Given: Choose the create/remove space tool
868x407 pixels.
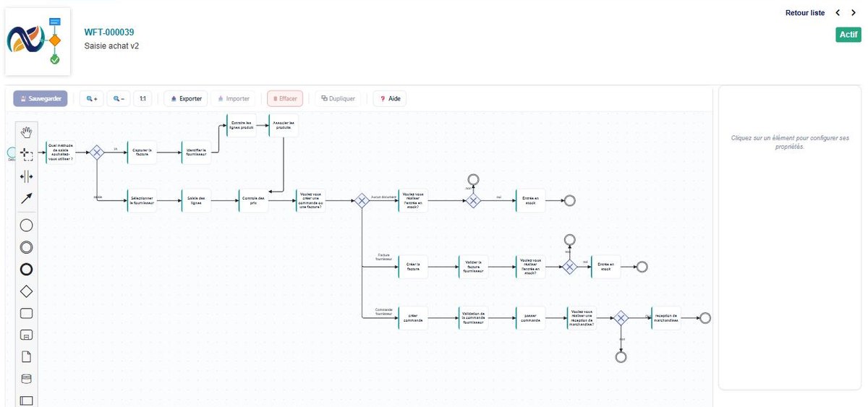Looking at the screenshot, I should point(27,176).
